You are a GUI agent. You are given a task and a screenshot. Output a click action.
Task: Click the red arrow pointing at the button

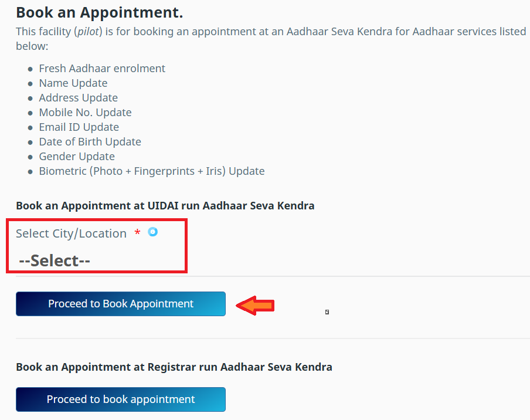click(x=254, y=305)
